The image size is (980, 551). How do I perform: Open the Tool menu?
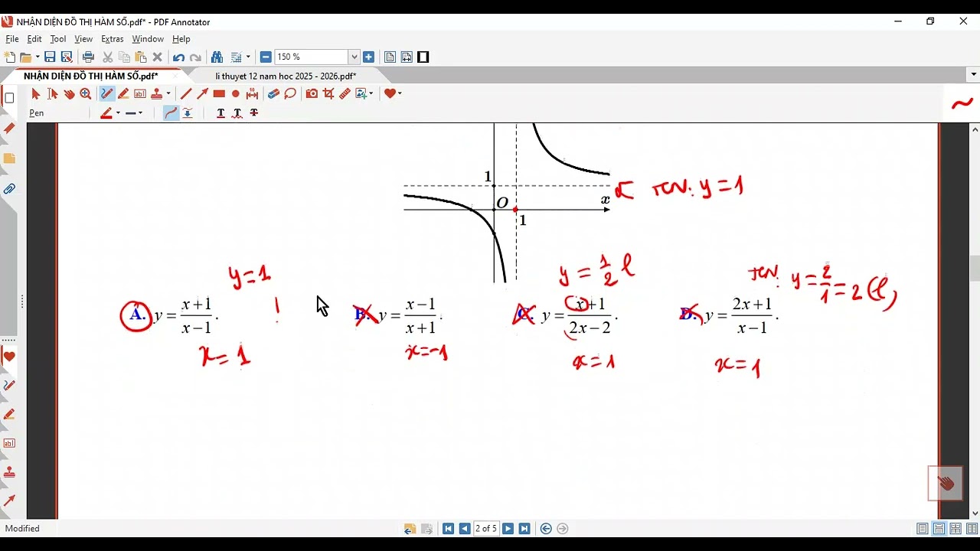[58, 39]
